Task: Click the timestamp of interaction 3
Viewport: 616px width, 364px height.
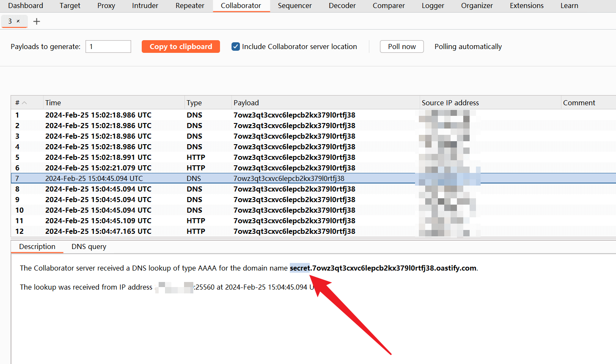Action: click(x=98, y=136)
